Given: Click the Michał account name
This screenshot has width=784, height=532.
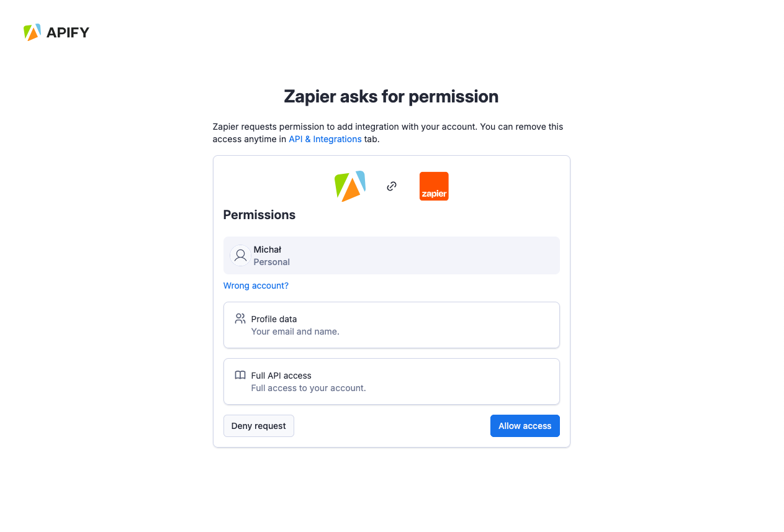Looking at the screenshot, I should (x=267, y=249).
